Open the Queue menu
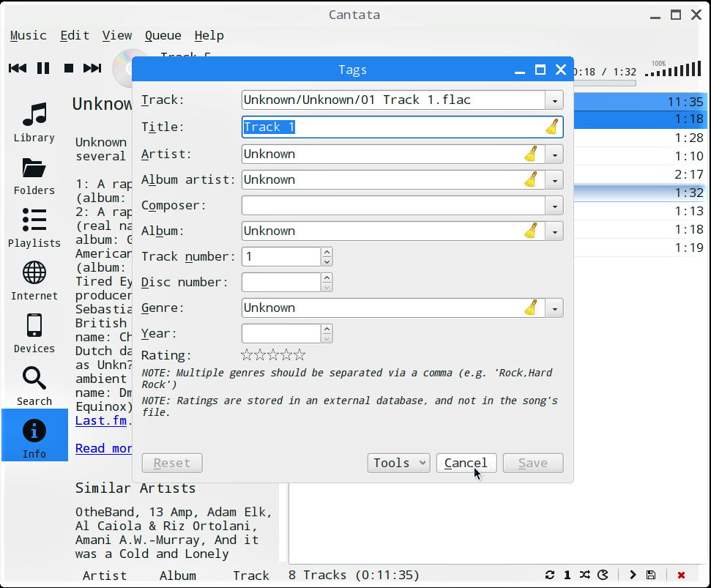This screenshot has height=588, width=711. click(x=163, y=35)
